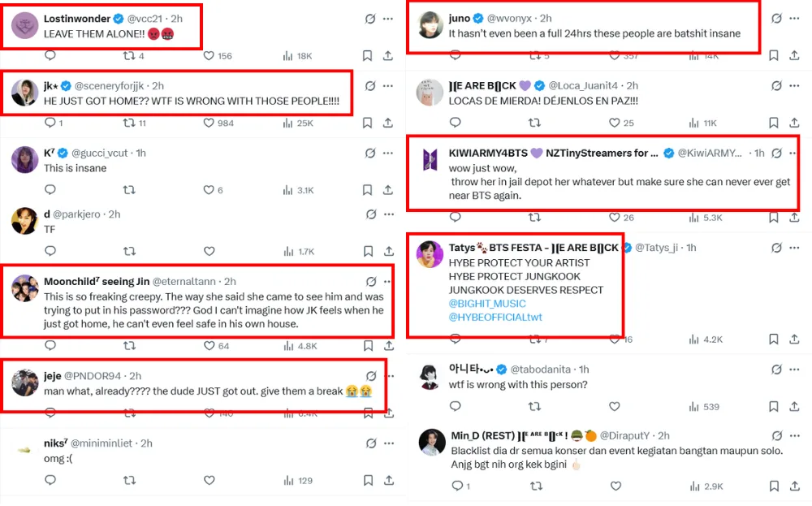Open more options on juno's tweet
Viewport: 812px width, 506px height.
(796, 18)
